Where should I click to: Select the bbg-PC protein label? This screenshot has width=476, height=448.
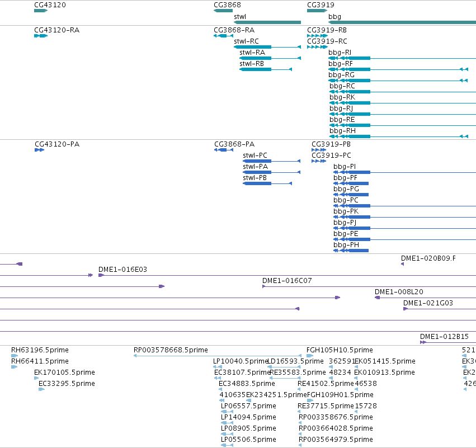click(x=346, y=200)
